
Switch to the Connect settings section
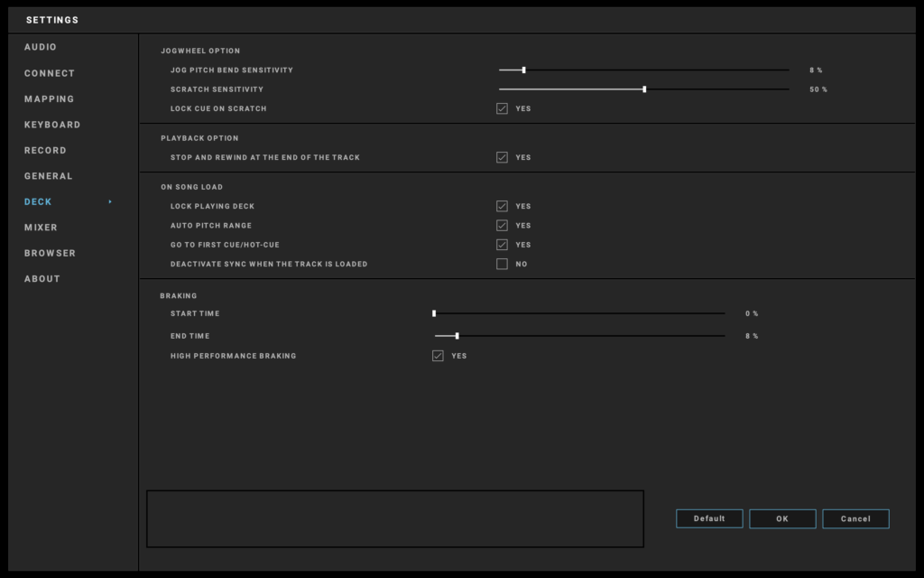point(50,73)
